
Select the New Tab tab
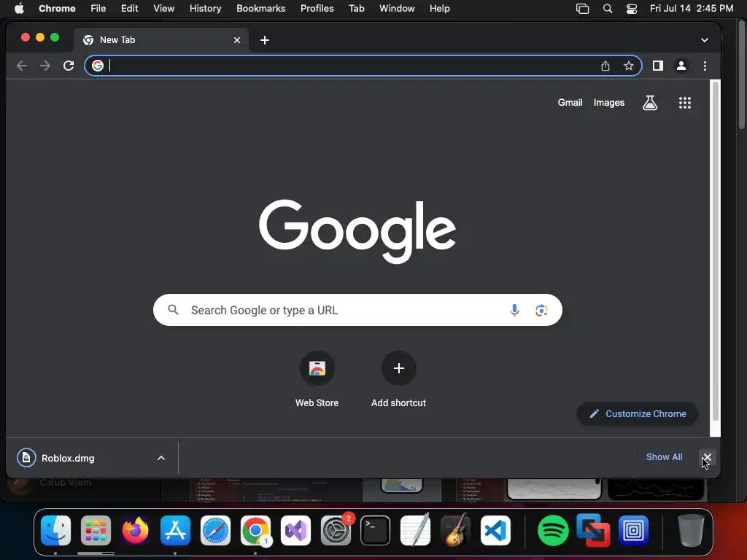[x=161, y=40]
